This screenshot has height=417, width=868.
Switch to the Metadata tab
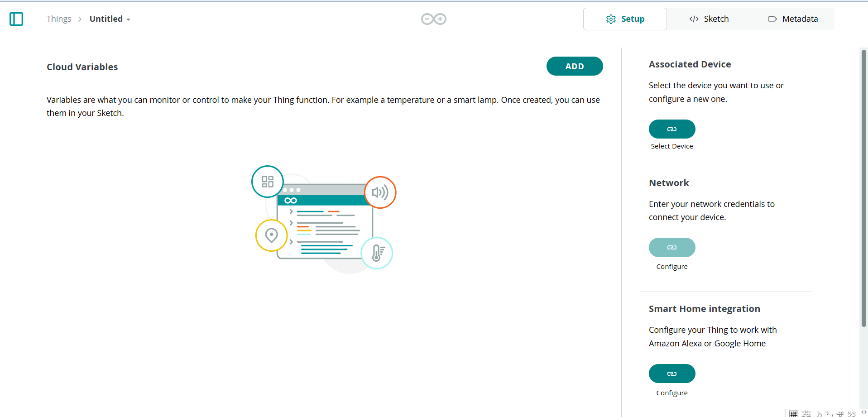(x=793, y=19)
